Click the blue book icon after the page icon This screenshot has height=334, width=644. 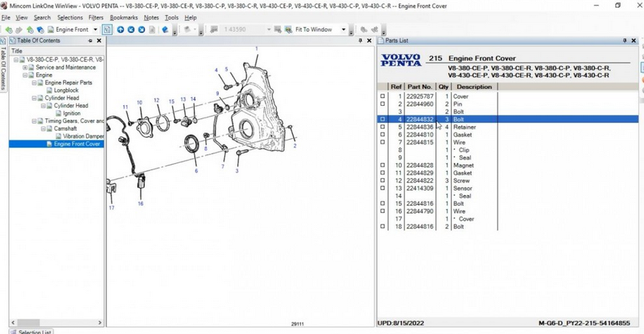pyautogui.click(x=165, y=30)
